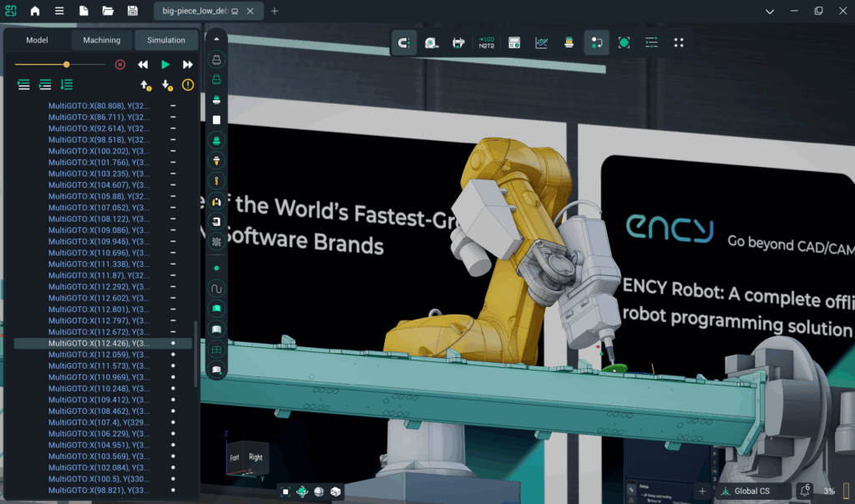
Task: Open the machine control panel icon
Action: 514,43
